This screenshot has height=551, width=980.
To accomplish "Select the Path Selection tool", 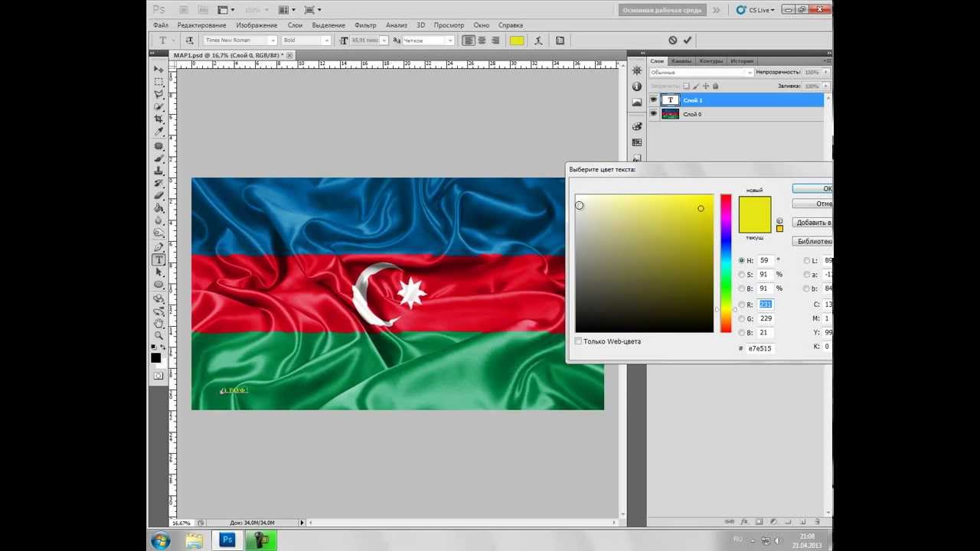I will click(158, 272).
